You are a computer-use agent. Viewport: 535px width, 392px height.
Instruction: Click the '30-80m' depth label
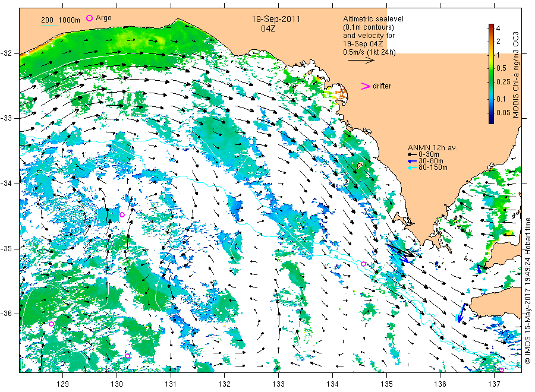coord(431,161)
